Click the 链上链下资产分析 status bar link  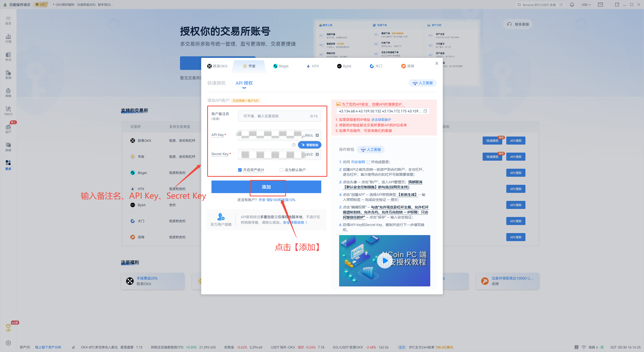click(48, 347)
